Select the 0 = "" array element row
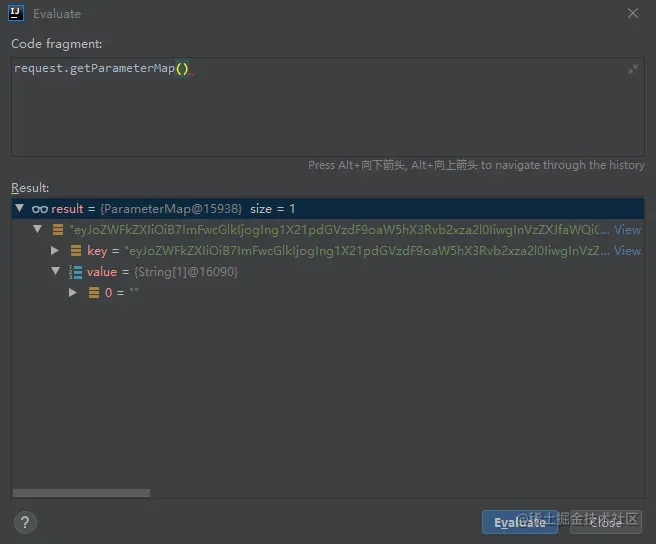Viewport: 656px width, 544px height. tap(328, 293)
